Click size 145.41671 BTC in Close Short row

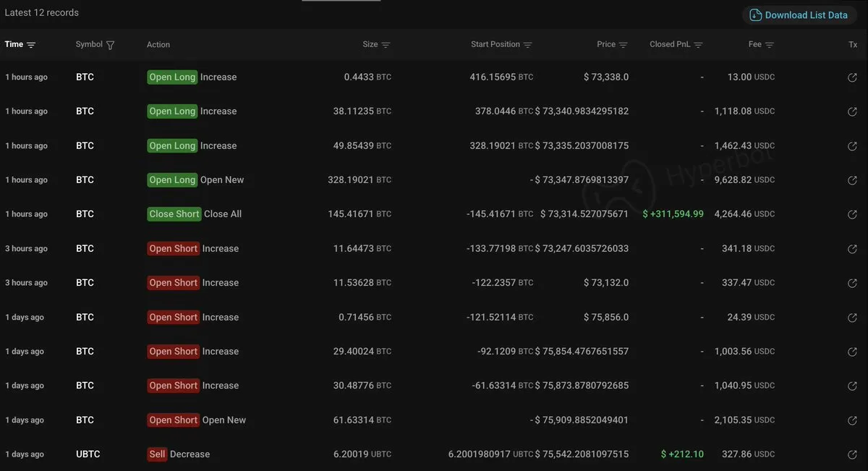point(359,214)
